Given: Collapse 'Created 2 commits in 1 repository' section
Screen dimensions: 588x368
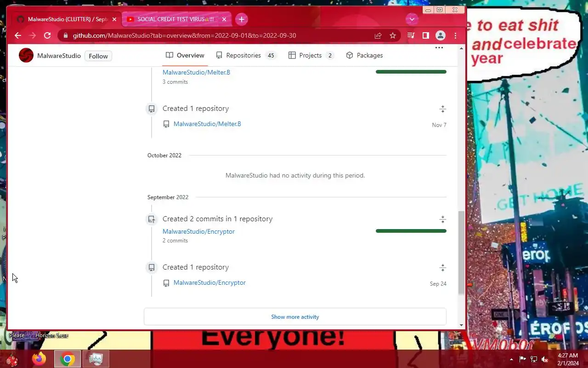Looking at the screenshot, I should 443,219.
